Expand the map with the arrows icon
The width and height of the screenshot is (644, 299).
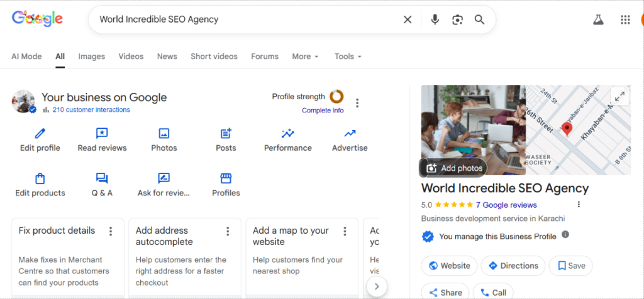[620, 96]
